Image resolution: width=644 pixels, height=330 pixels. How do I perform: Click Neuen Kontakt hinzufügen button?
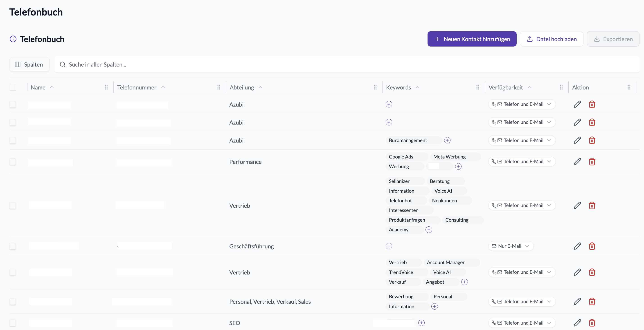472,39
